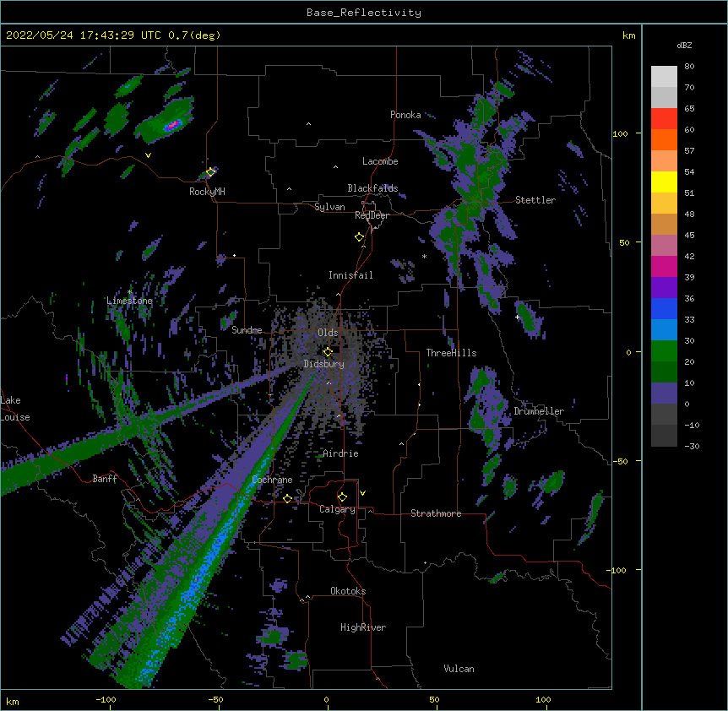Select the blue 33-36 dBZ legend swatch
The width and height of the screenshot is (728, 711).
[x=664, y=308]
